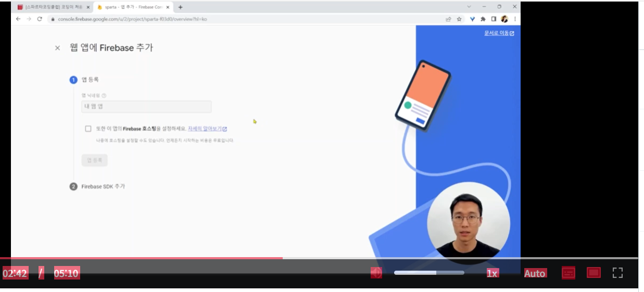Check the Firebase Hosting setup checkbox
Image resolution: width=644 pixels, height=292 pixels.
[x=88, y=129]
